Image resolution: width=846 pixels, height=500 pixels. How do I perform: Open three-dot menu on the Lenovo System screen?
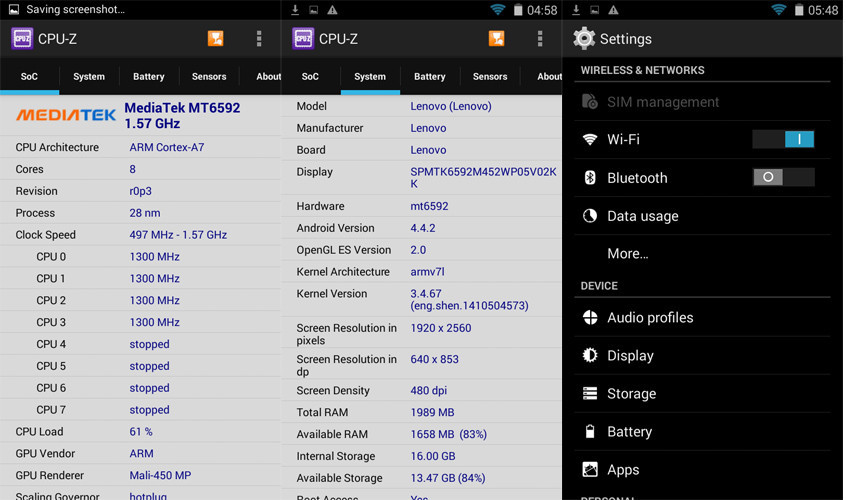(540, 39)
